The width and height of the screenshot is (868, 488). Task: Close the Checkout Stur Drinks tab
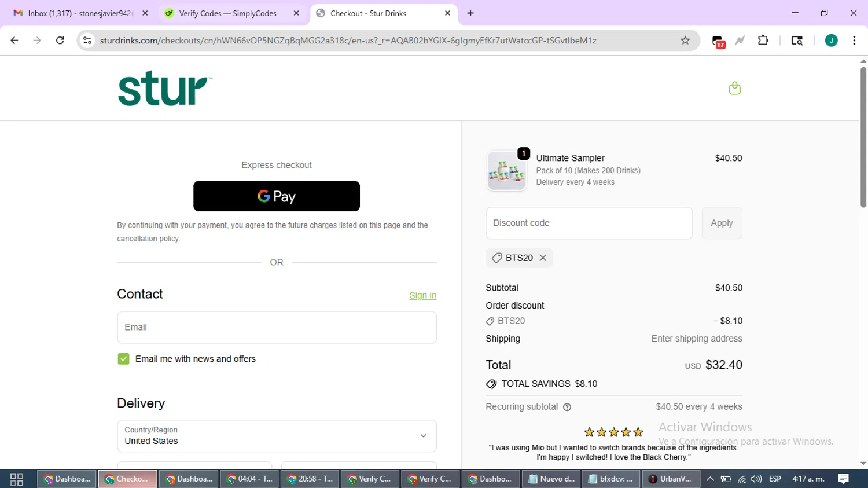coord(447,13)
